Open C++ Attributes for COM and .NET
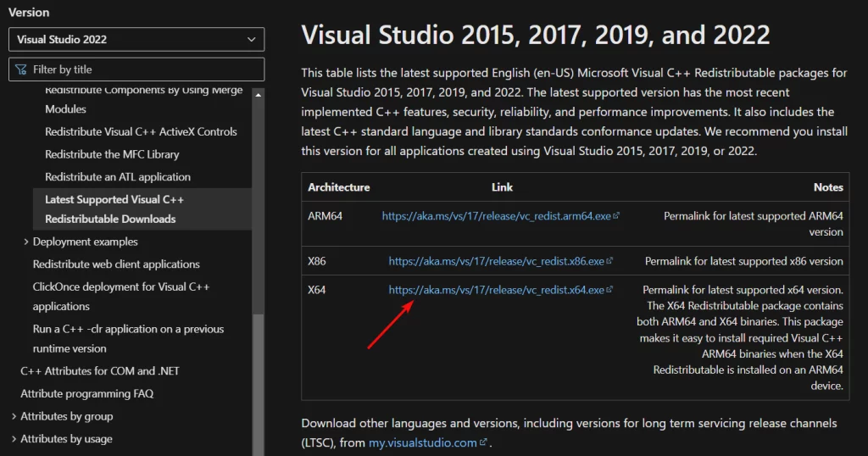This screenshot has height=456, width=868. pyautogui.click(x=100, y=371)
